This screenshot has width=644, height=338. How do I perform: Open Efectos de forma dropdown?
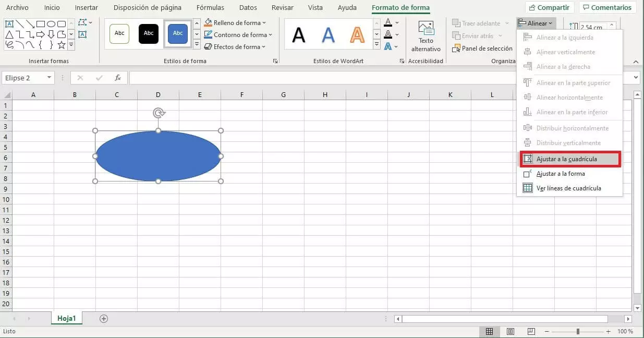tap(235, 47)
